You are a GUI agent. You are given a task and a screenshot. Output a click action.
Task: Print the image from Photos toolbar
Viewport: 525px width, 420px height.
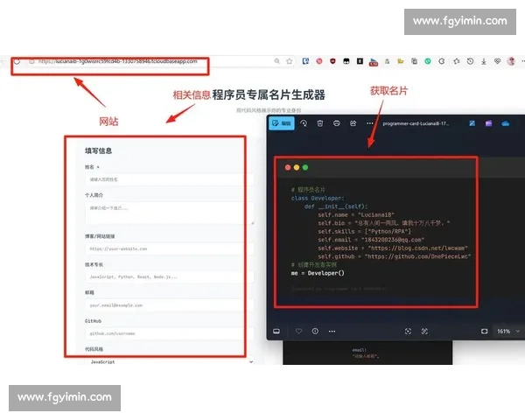point(337,123)
